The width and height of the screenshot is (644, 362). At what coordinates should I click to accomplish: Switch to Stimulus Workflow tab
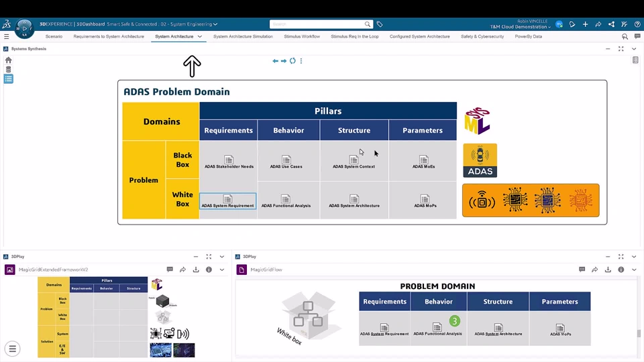(x=302, y=36)
